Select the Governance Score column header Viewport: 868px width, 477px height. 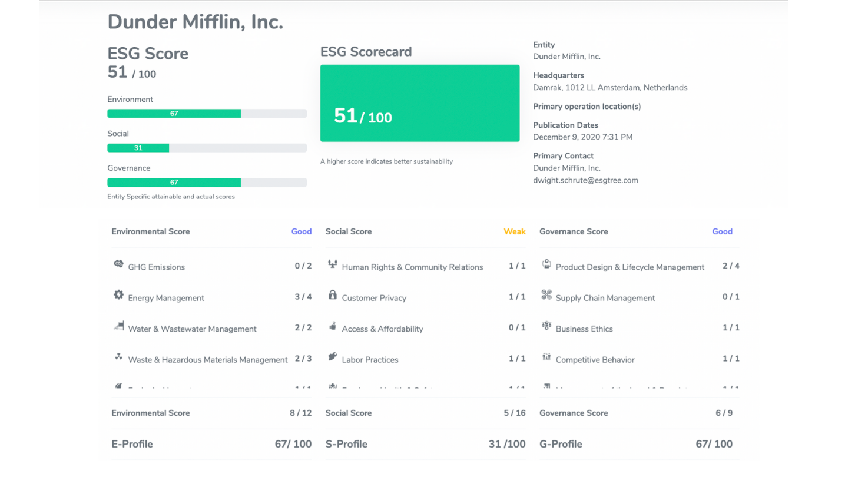[574, 231]
